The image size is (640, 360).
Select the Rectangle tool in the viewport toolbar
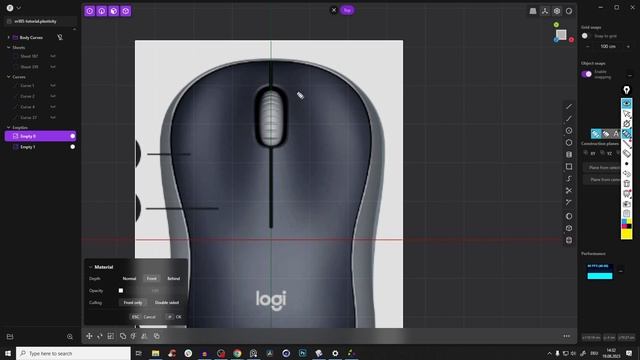click(569, 167)
